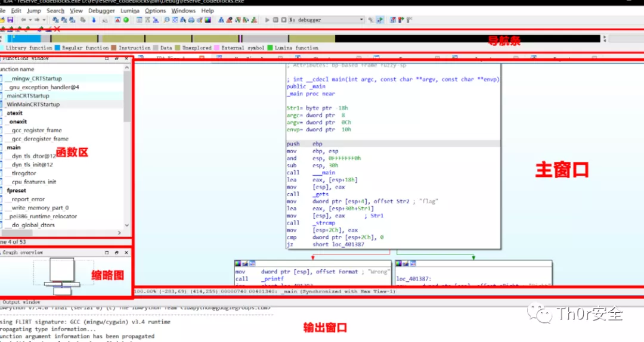Click the magnifier icon left of the printer group
Viewport: 644px width, 342px height.
coord(166,20)
